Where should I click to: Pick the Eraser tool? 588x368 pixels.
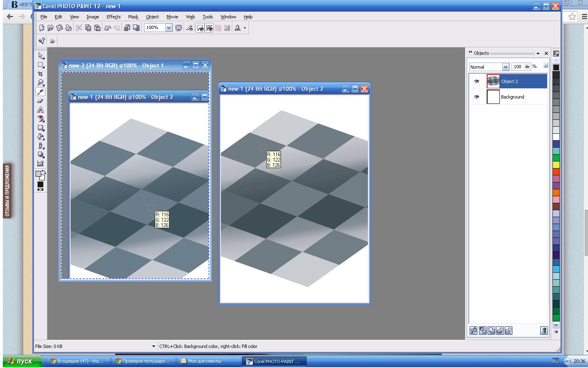coord(40,101)
